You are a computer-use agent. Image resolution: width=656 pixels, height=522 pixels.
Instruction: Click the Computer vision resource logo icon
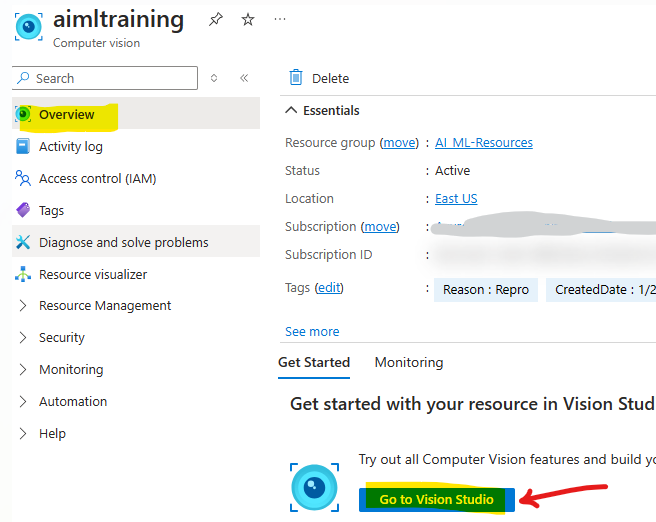pyautogui.click(x=28, y=27)
